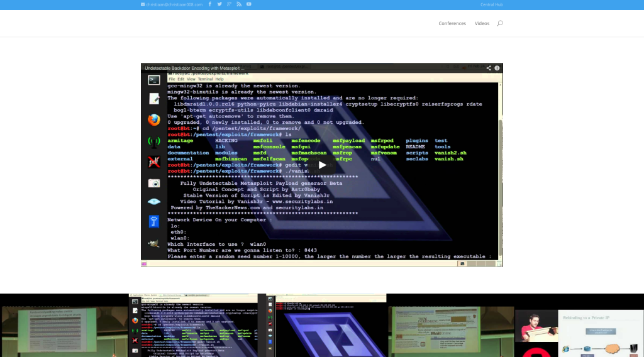Click the 'vanish2.sh' filename in terminal
This screenshot has height=357, width=644.
450,153
